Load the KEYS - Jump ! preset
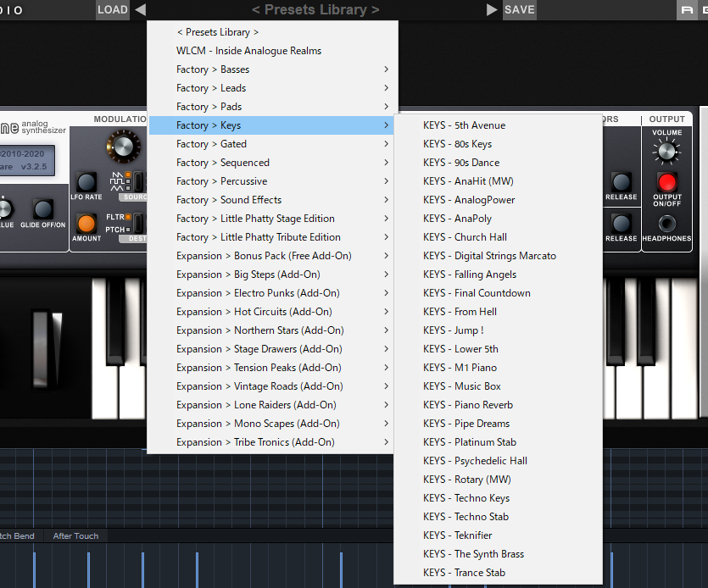This screenshot has height=588, width=708. 499,330
